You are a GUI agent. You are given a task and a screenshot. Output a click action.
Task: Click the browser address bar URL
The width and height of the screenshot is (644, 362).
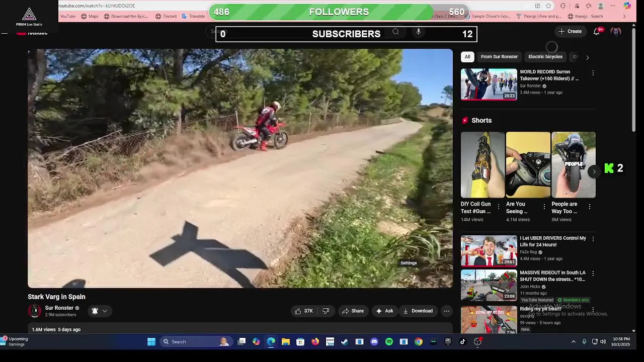click(97, 6)
